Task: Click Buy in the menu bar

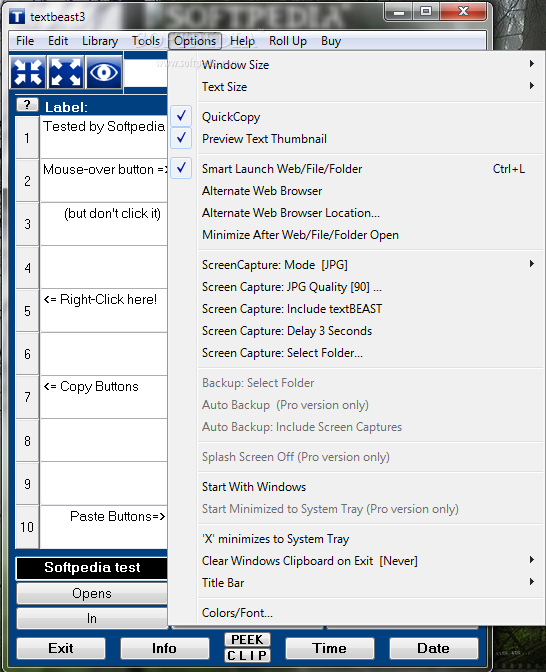Action: 331,41
